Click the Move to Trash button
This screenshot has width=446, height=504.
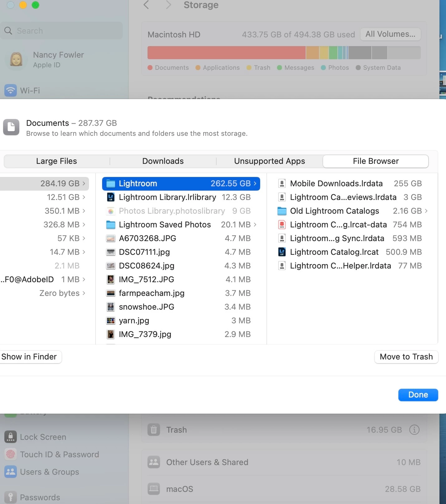point(406,357)
